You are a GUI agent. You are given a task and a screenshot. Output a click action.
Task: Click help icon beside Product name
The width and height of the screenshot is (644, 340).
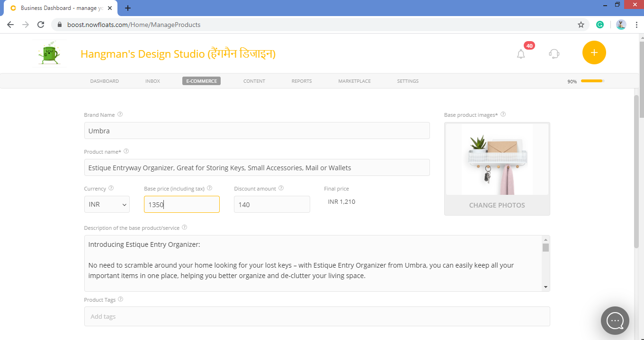pyautogui.click(x=126, y=151)
